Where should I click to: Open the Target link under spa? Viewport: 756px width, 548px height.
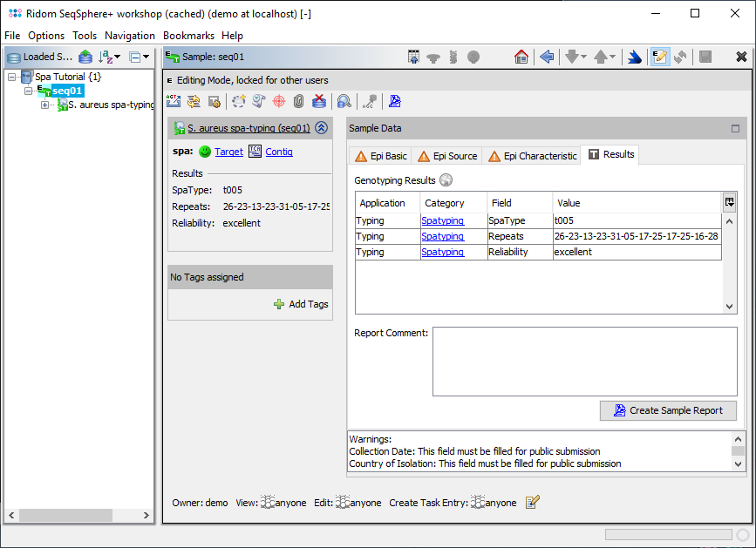228,152
